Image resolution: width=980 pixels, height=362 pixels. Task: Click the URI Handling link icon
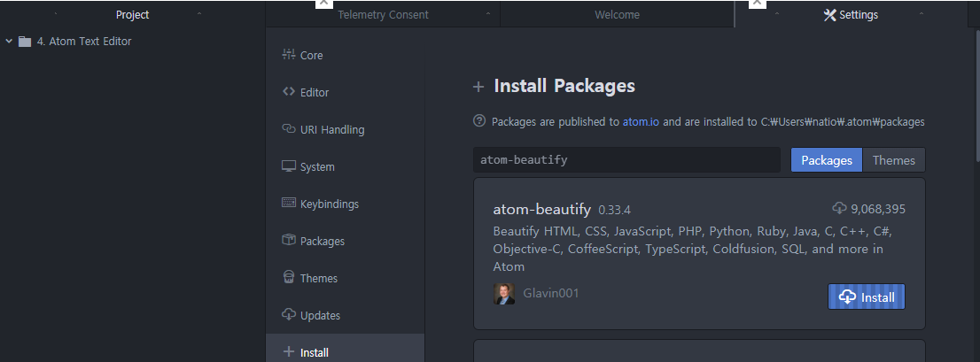288,128
